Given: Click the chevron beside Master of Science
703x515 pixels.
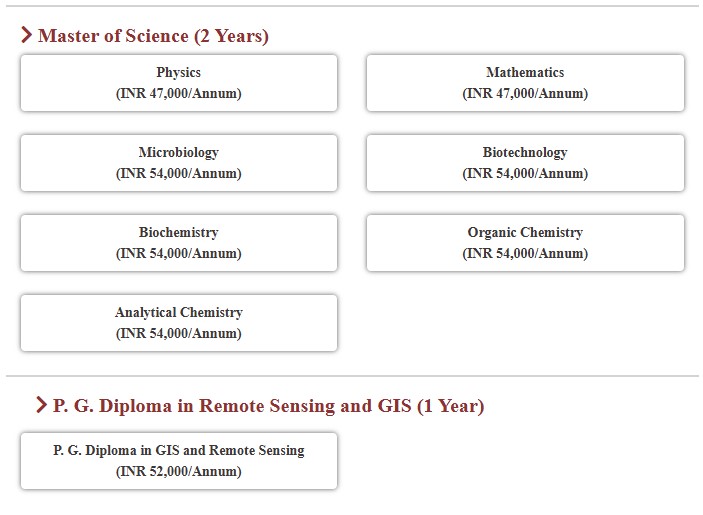Looking at the screenshot, I should (x=27, y=36).
